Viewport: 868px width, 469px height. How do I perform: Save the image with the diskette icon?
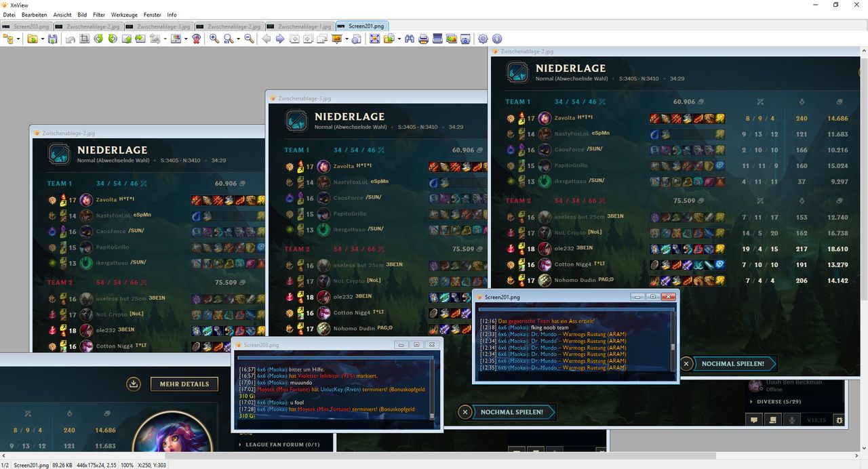pyautogui.click(x=52, y=39)
